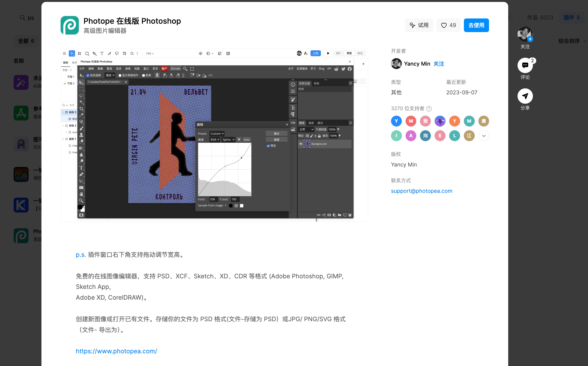This screenshot has width=588, height=366.
Task: Click the white sample swatch in curves dialog
Action: (x=242, y=206)
